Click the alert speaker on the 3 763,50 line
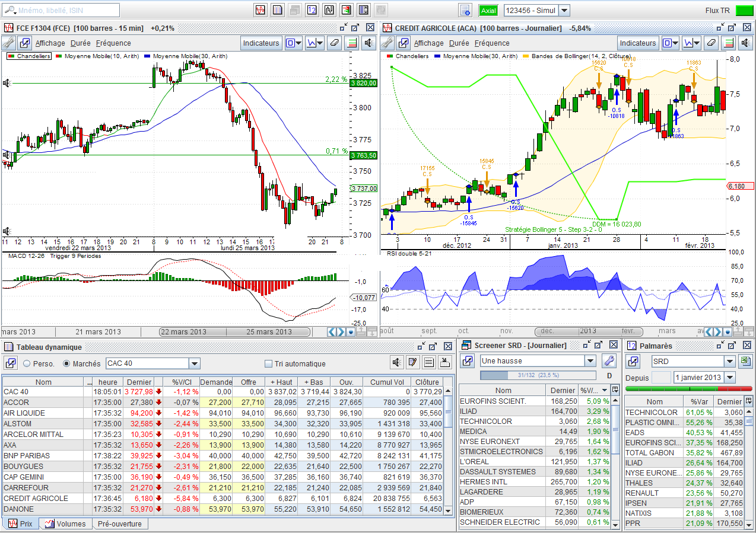The width and height of the screenshot is (756, 533). click(x=7, y=155)
